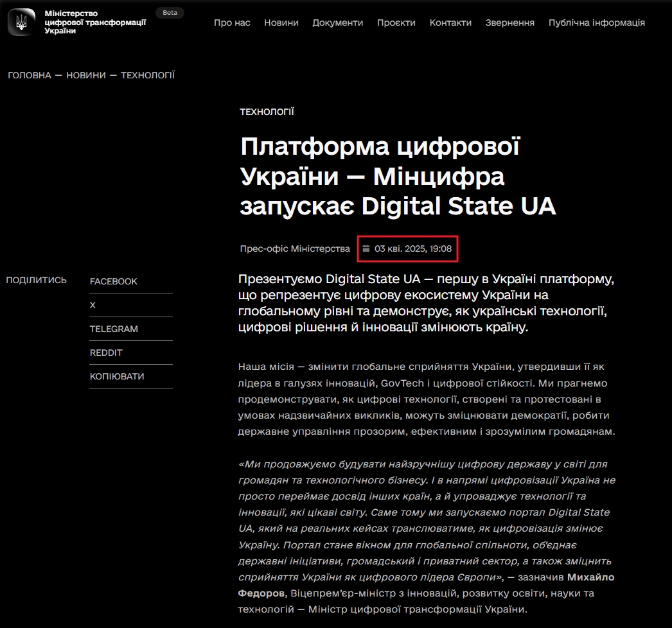
Task: Open the Новини section
Action: [x=281, y=22]
